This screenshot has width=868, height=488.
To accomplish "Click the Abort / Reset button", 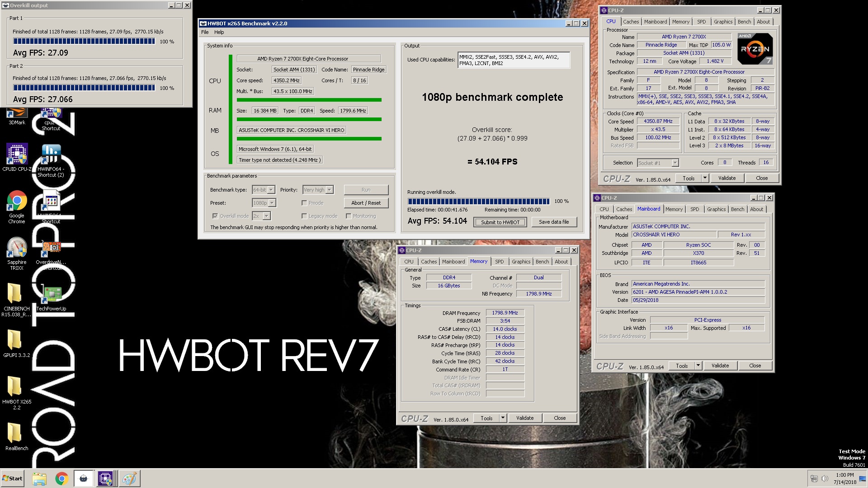I will pyautogui.click(x=366, y=203).
